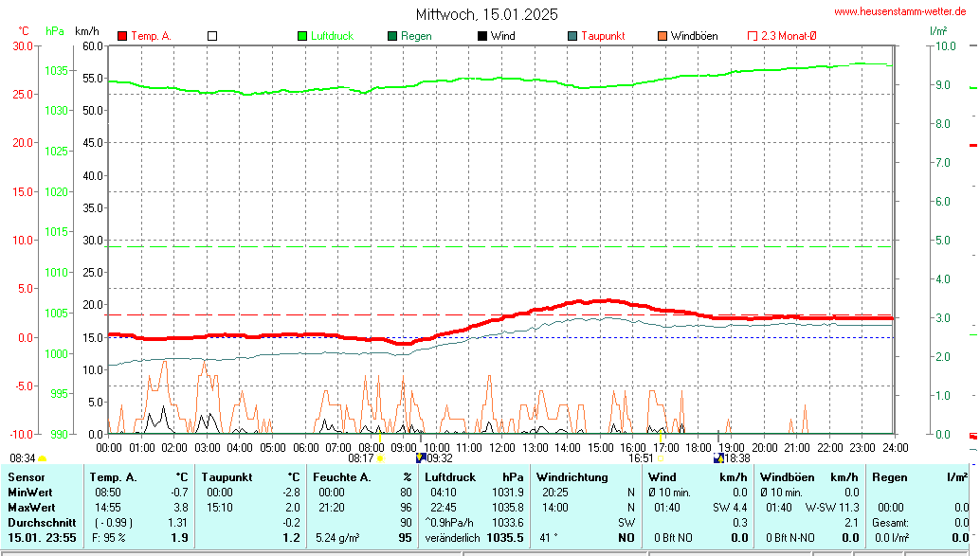Click the empty white legend box
980x556 pixels.
tap(212, 36)
